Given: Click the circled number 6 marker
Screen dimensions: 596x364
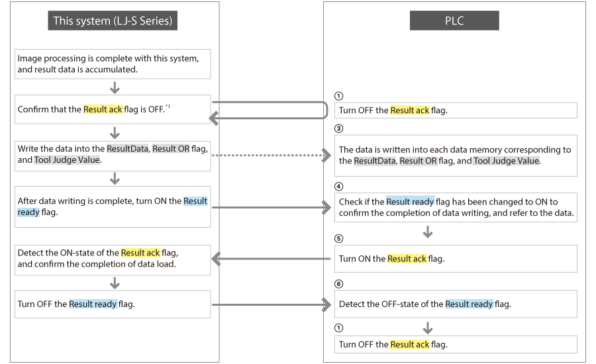Looking at the screenshot, I should (x=339, y=283).
